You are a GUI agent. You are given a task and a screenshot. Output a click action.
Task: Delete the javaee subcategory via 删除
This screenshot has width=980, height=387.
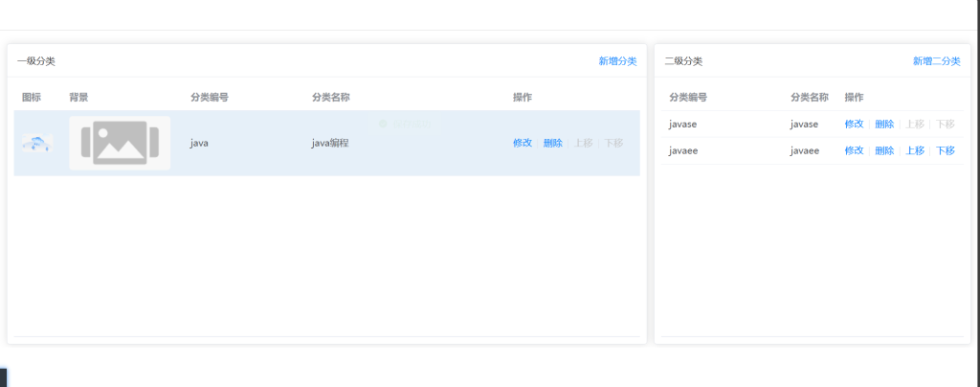tap(884, 150)
